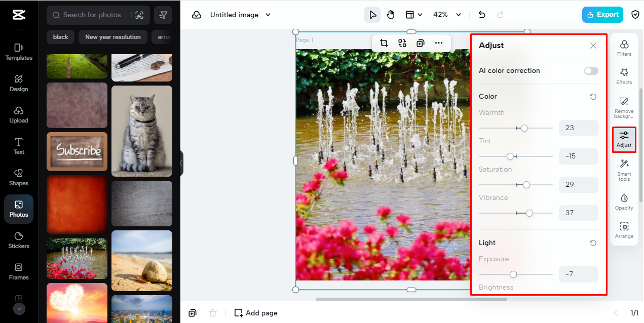Undo the last action
644x323 pixels.
482,15
